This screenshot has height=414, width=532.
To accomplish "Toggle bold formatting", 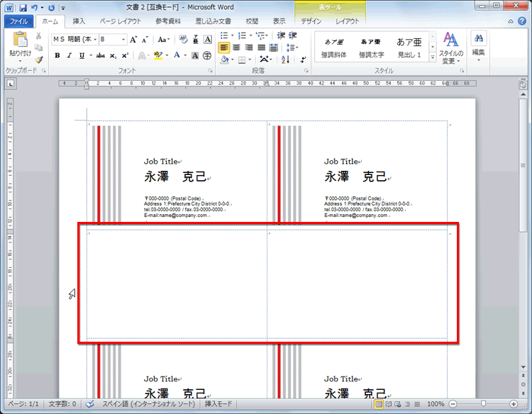I will point(57,55).
